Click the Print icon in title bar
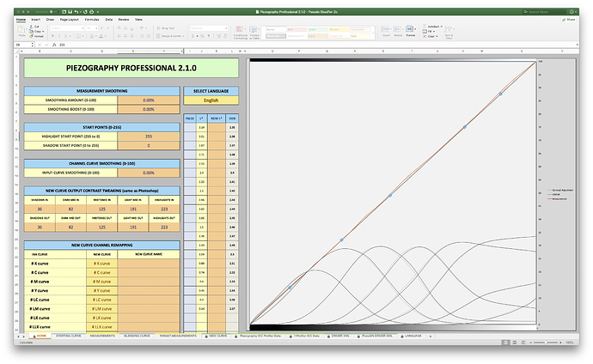This screenshot has height=364, width=593. tap(91, 12)
